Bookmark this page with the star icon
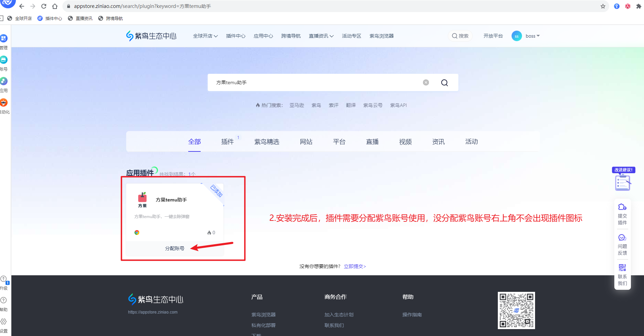 [x=603, y=6]
